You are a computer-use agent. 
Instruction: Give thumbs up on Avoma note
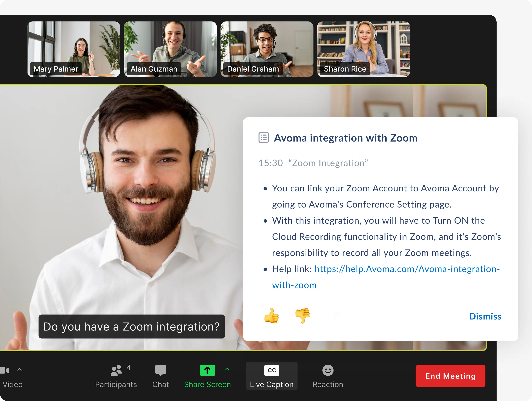tap(272, 316)
